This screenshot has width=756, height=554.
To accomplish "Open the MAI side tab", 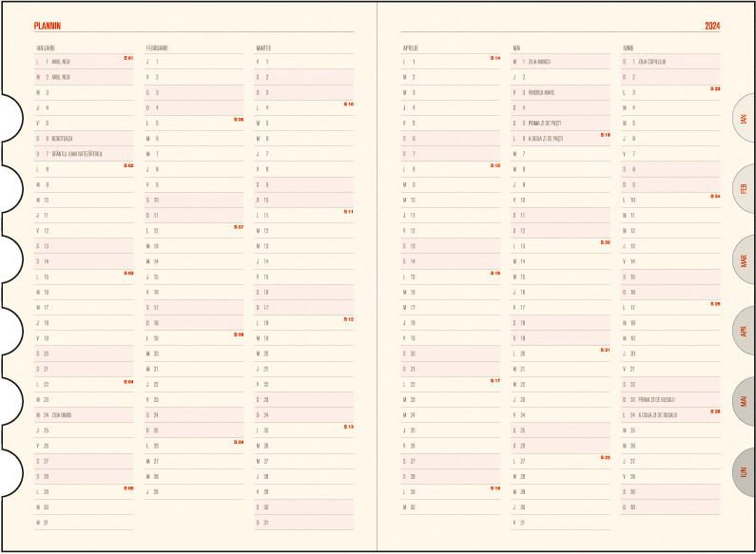I will [744, 402].
